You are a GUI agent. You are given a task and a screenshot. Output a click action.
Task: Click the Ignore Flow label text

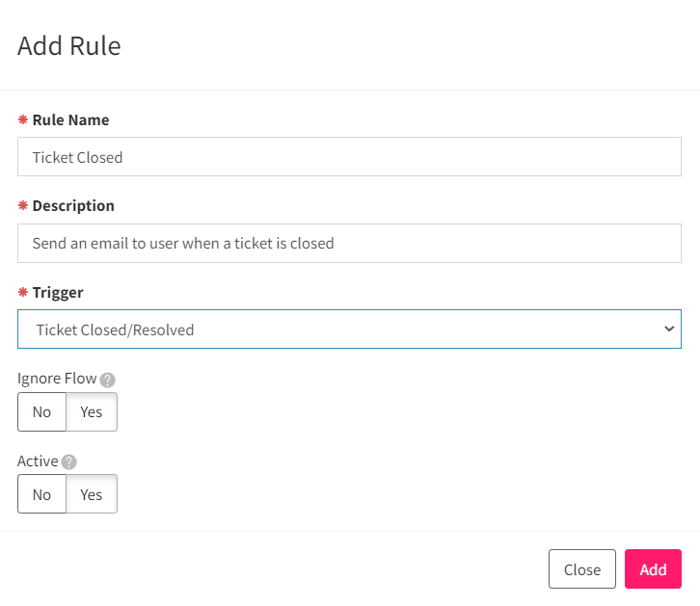click(57, 378)
